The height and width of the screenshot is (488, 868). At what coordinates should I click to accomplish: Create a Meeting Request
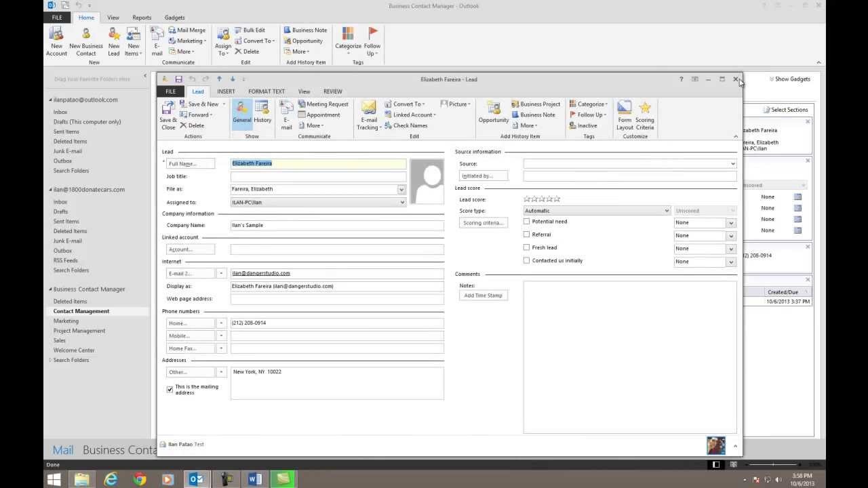point(323,104)
